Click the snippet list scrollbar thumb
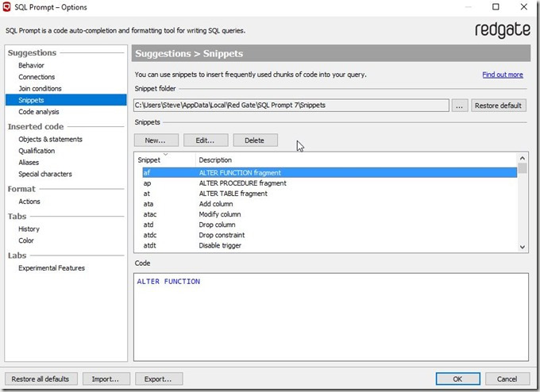The height and width of the screenshot is (392, 540). click(x=523, y=168)
